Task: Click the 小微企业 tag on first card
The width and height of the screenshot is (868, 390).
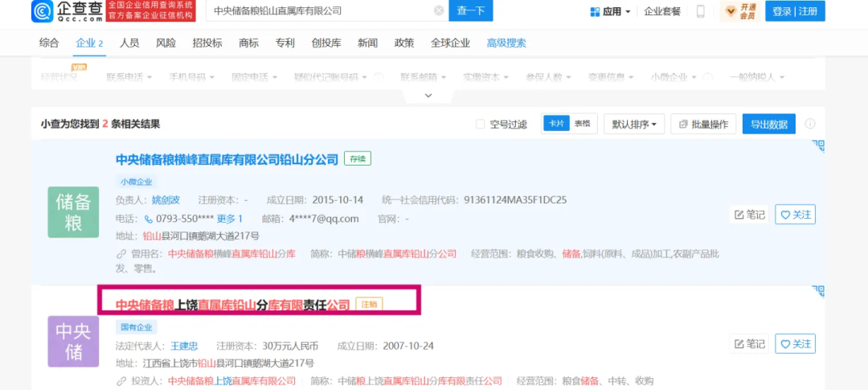Action: 136,182
